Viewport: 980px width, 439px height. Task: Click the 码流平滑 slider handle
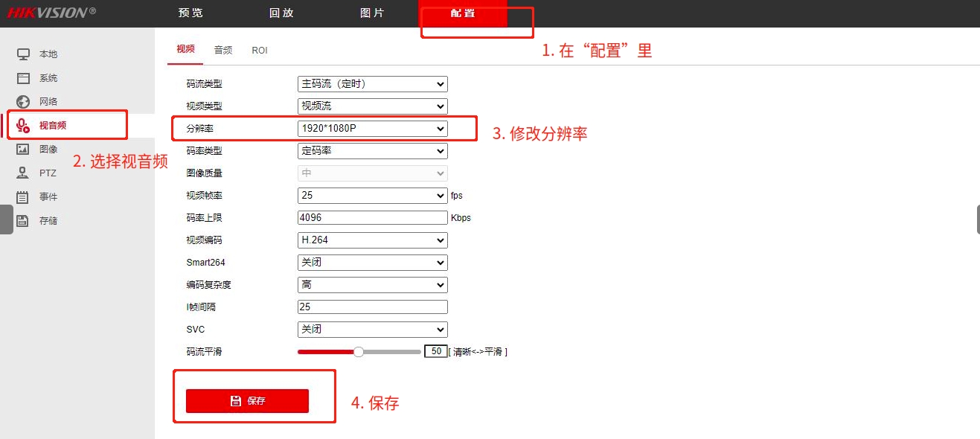pos(359,352)
